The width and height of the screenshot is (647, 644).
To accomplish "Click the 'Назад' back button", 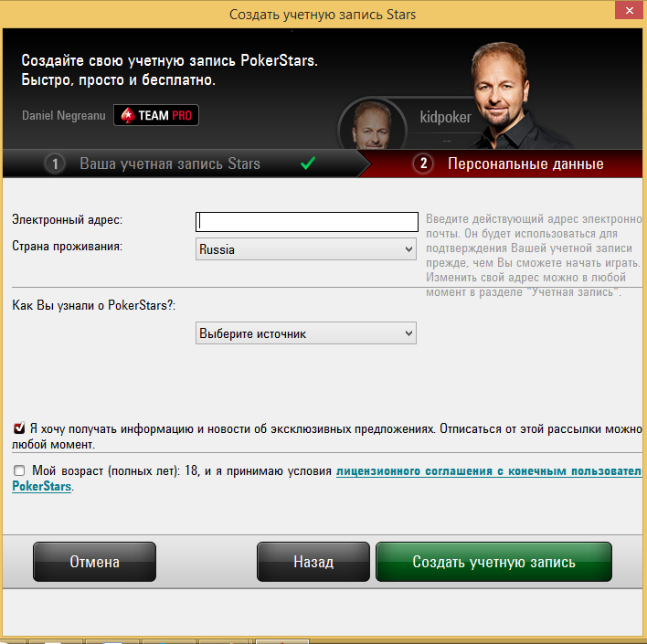I will click(x=313, y=562).
